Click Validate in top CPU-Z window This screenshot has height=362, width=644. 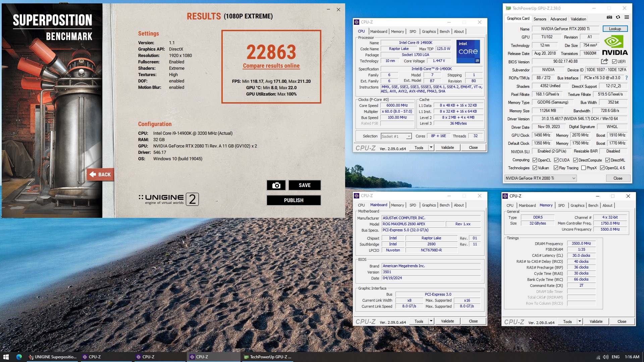coord(447,147)
